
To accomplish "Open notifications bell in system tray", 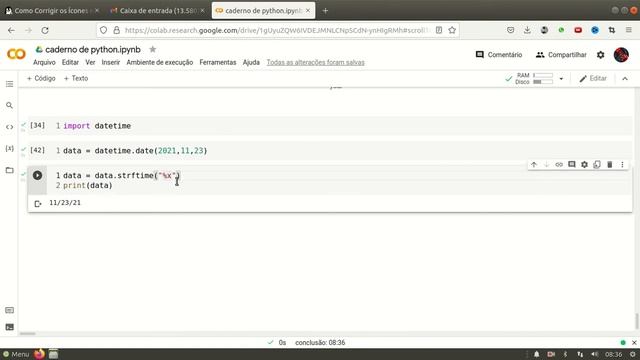I will [x=536, y=354].
